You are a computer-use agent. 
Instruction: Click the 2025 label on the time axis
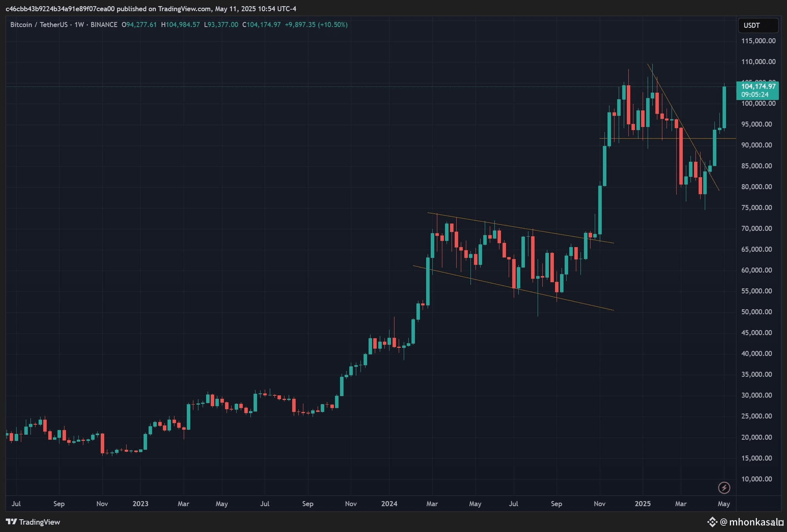pyautogui.click(x=643, y=504)
